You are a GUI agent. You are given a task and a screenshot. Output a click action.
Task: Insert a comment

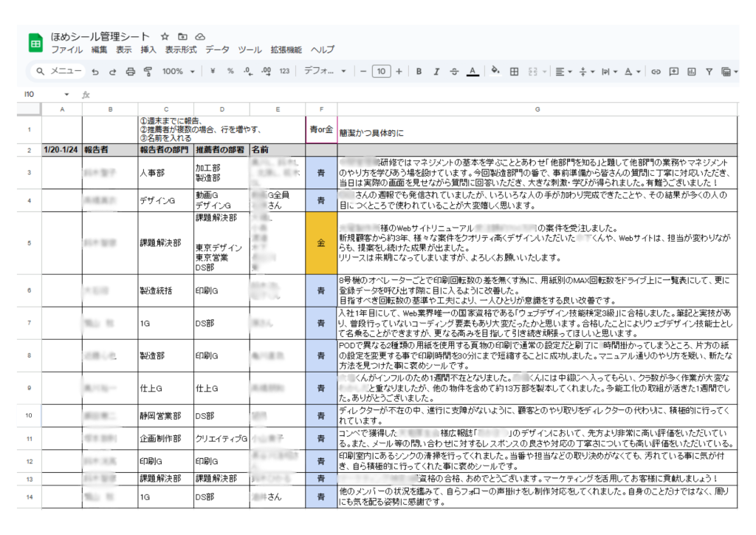click(x=674, y=72)
